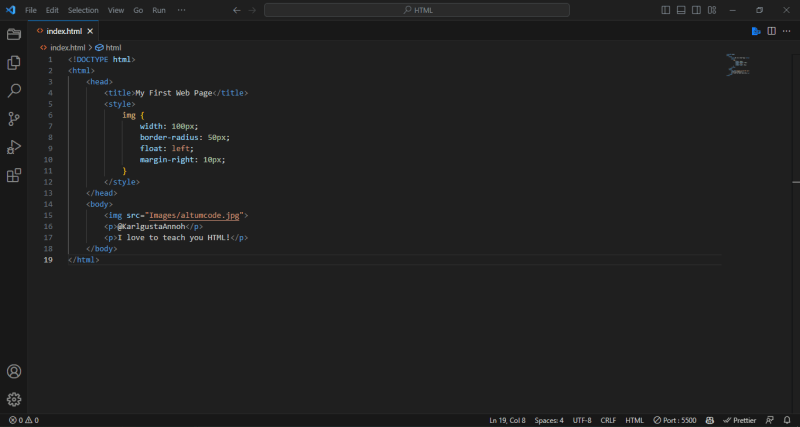Open Customize Layout icon
Screen dimensions: 800x427
tap(712, 10)
